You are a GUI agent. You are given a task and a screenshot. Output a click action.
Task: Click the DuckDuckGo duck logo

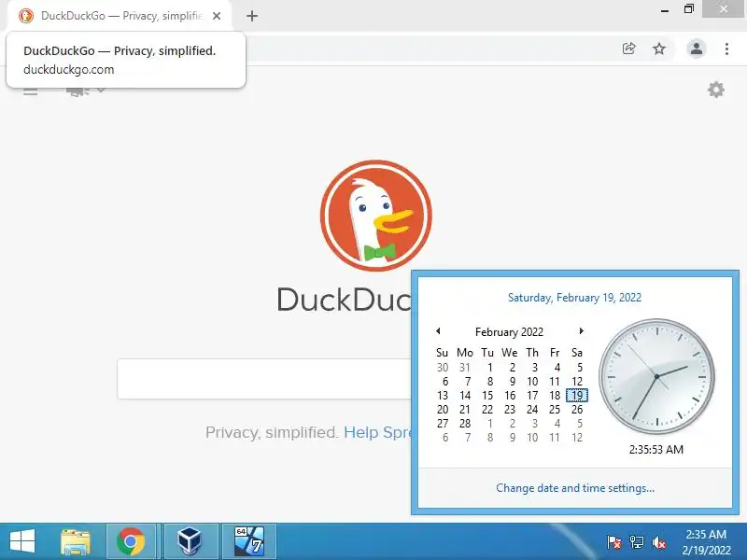tap(376, 216)
